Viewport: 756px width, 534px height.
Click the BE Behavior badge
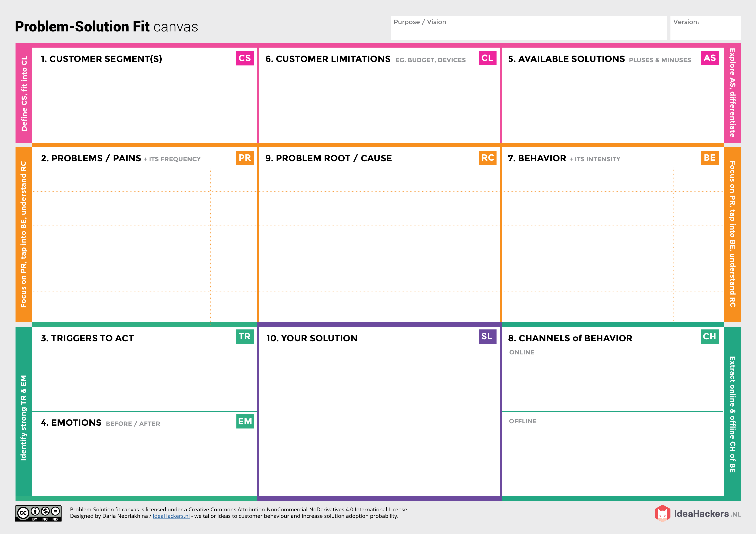coord(711,158)
